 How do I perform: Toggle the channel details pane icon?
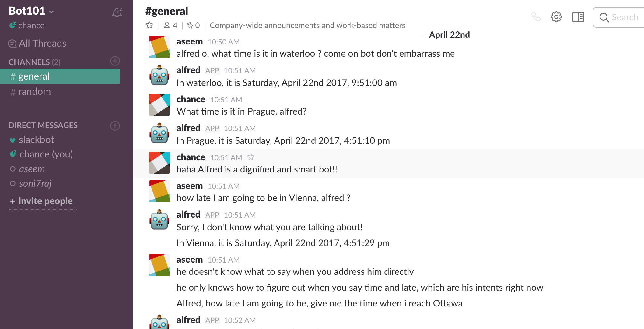pos(578,17)
